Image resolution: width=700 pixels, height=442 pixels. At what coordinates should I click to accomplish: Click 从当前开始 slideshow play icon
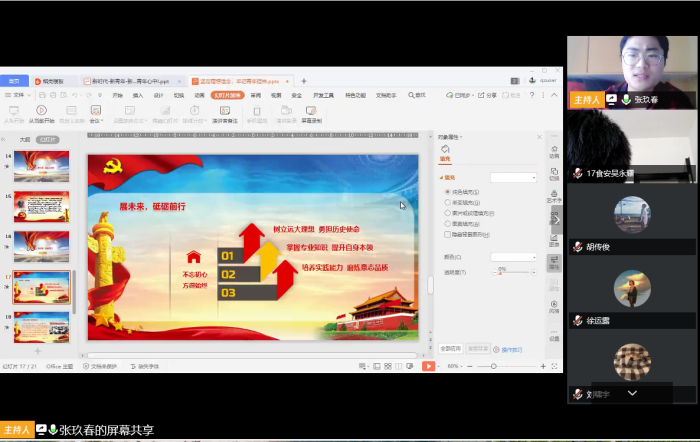[x=41, y=110]
